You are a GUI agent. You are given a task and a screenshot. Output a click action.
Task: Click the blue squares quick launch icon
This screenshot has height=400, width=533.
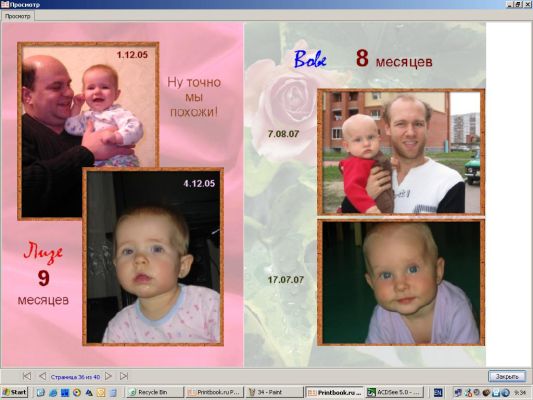tap(65, 393)
